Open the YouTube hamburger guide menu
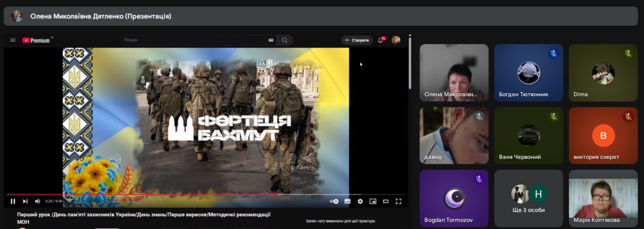The width and height of the screenshot is (644, 229). tap(13, 40)
